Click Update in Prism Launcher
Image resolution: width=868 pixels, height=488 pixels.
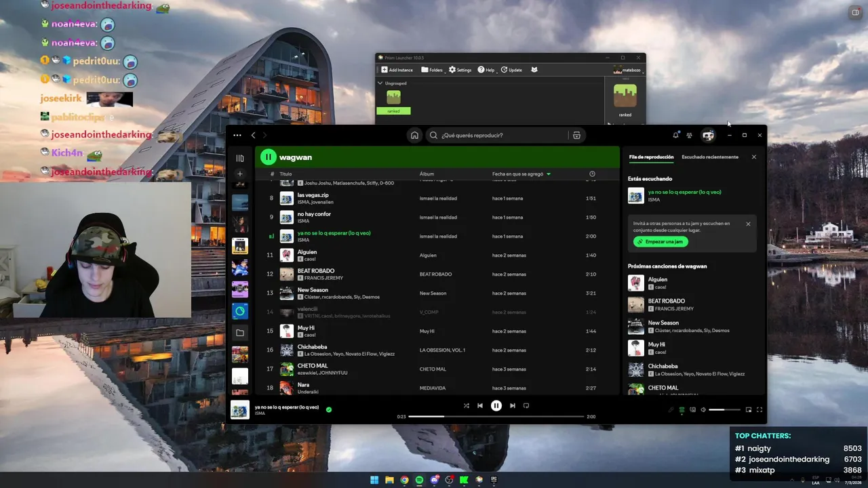[x=511, y=70]
